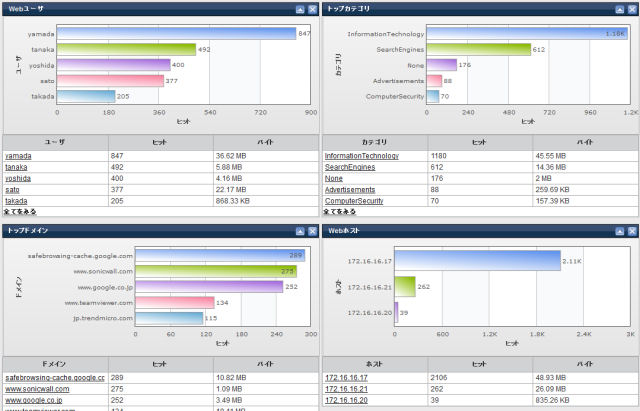Click the www.teamviewer.com bar in the domain chart
640x411 pixels.
tap(175, 302)
